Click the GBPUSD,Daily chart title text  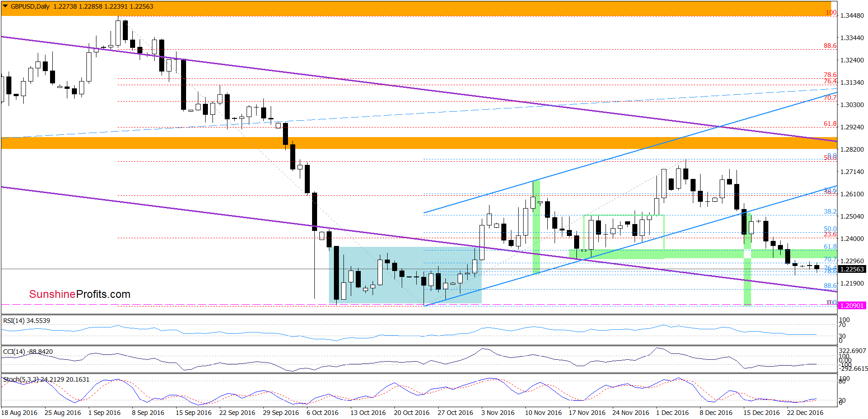point(30,6)
